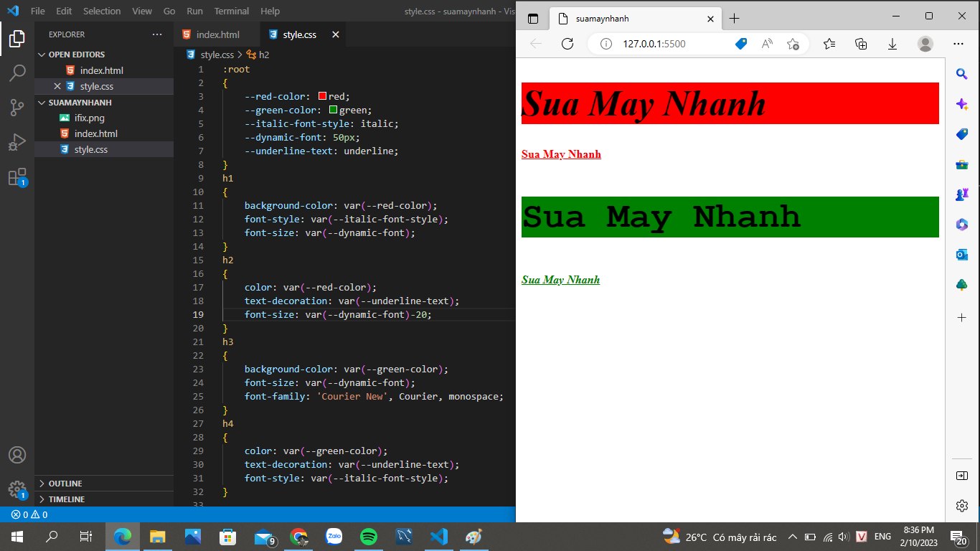Click the green italic Sua May Nhanh heading

(x=560, y=280)
